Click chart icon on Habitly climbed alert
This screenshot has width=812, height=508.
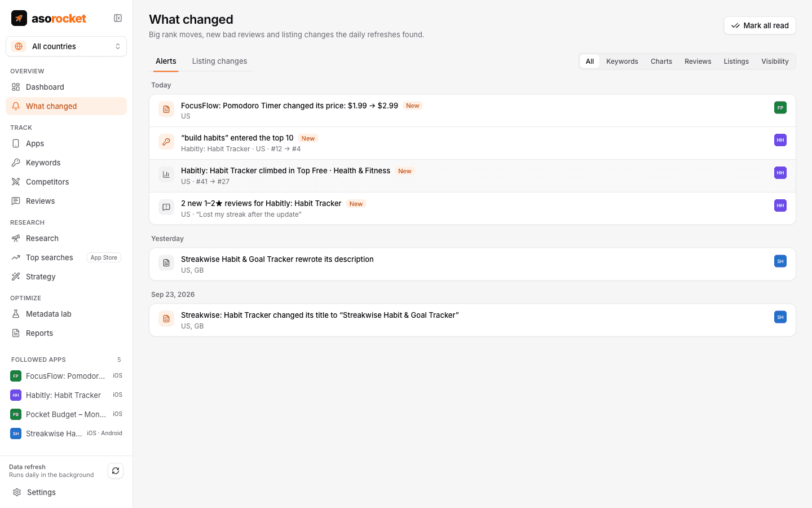point(166,175)
